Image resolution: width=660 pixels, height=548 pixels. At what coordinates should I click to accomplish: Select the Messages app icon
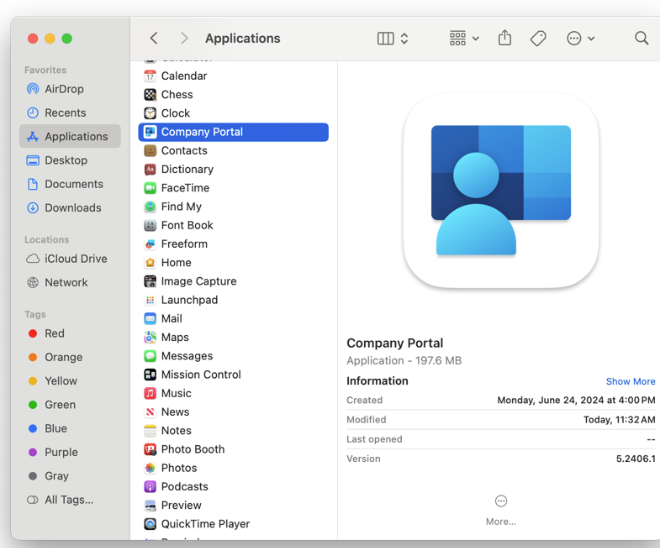click(x=150, y=356)
